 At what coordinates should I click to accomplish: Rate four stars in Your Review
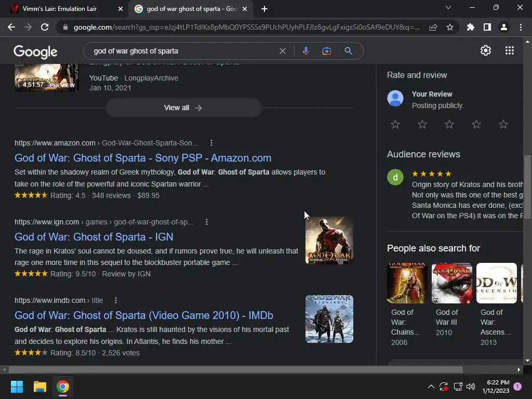click(476, 124)
